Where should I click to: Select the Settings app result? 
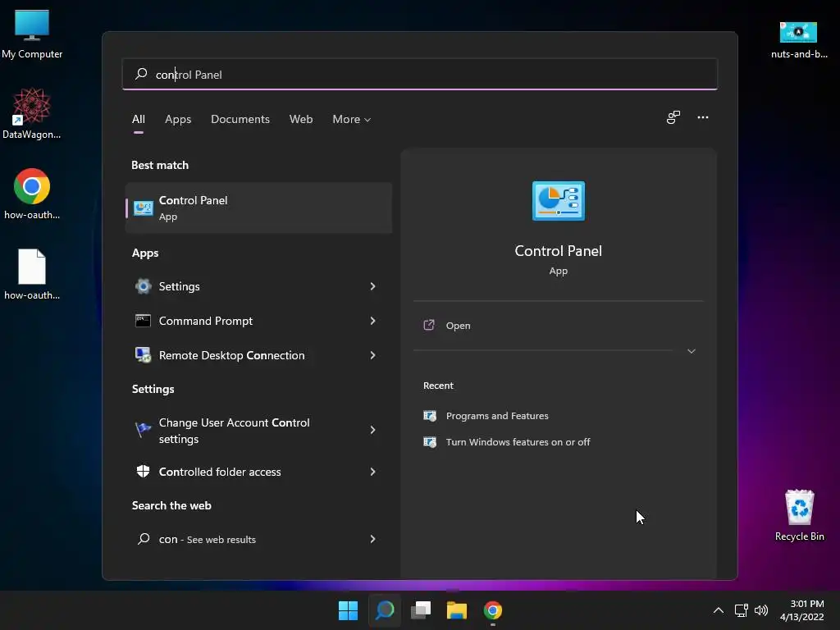(258, 286)
